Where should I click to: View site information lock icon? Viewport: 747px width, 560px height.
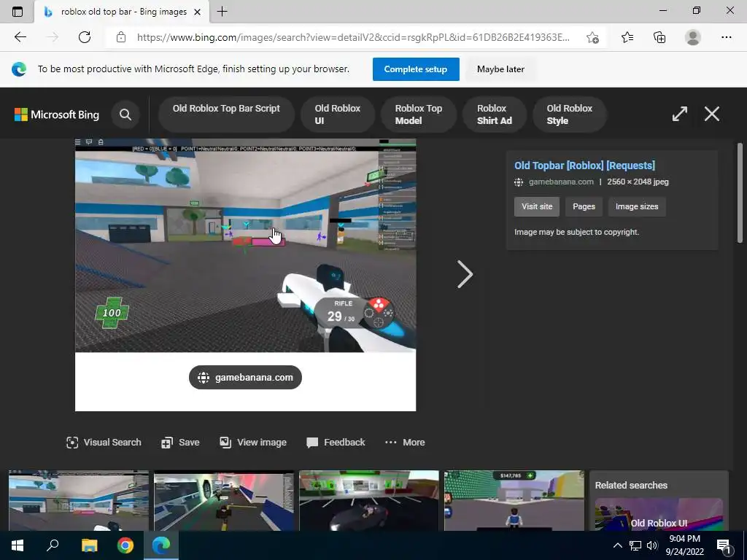tap(121, 37)
